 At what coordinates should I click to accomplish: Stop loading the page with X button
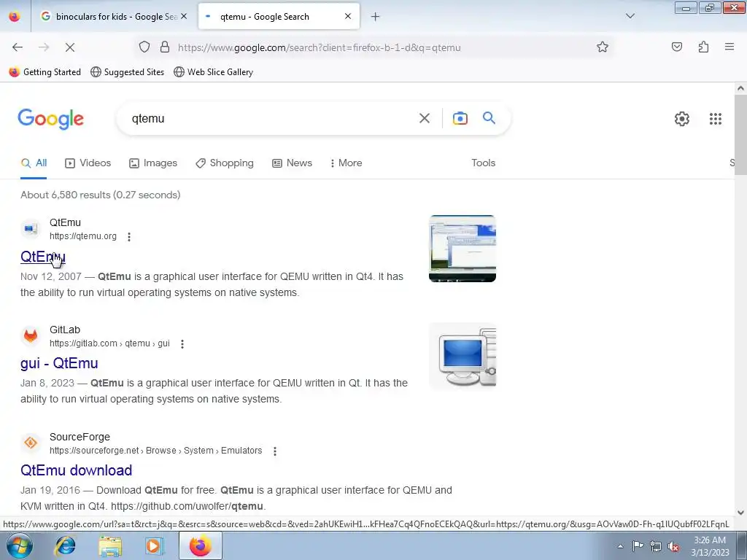click(70, 47)
